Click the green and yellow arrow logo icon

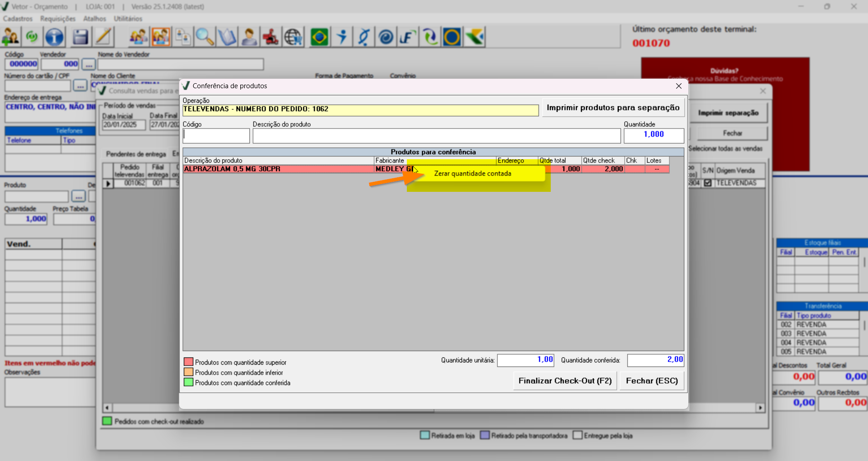[474, 37]
